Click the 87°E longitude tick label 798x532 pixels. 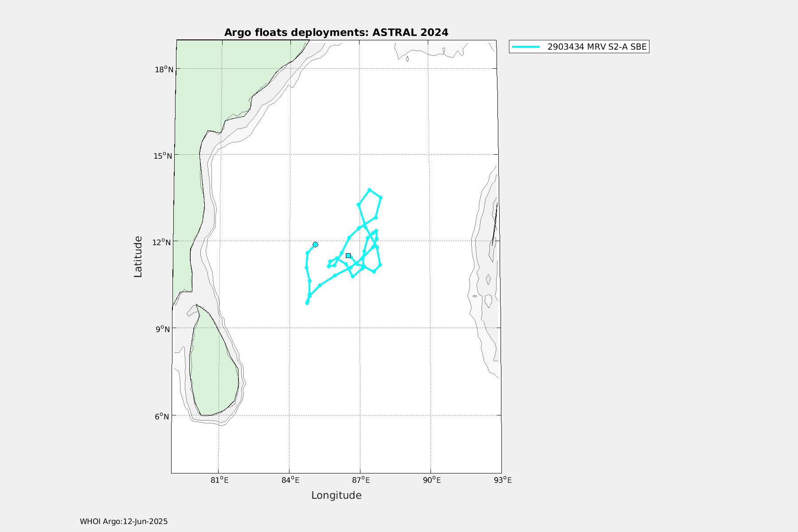tap(360, 480)
